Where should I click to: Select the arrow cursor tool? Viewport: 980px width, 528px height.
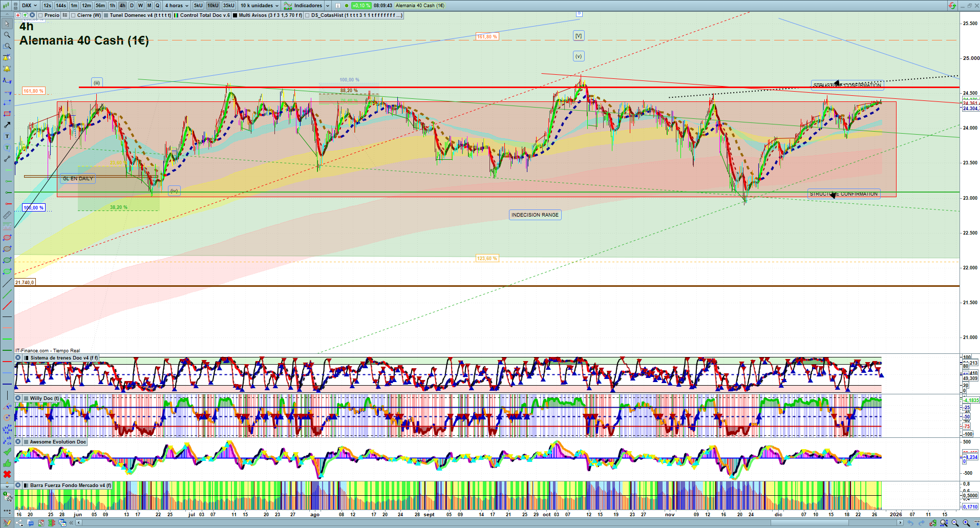7,24
